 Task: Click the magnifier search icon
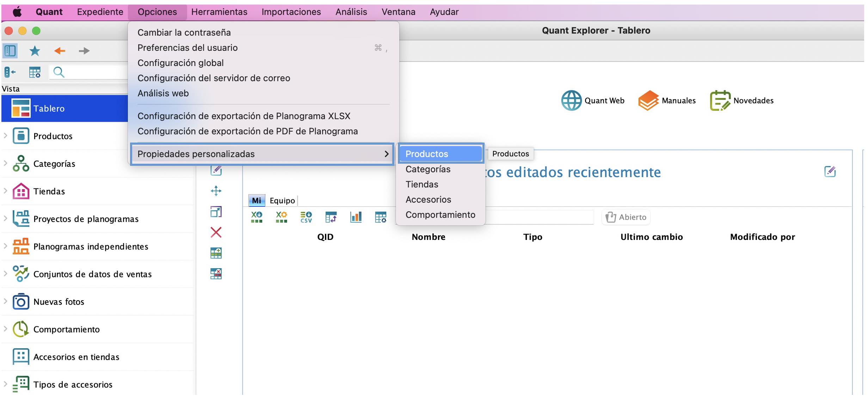(x=59, y=72)
